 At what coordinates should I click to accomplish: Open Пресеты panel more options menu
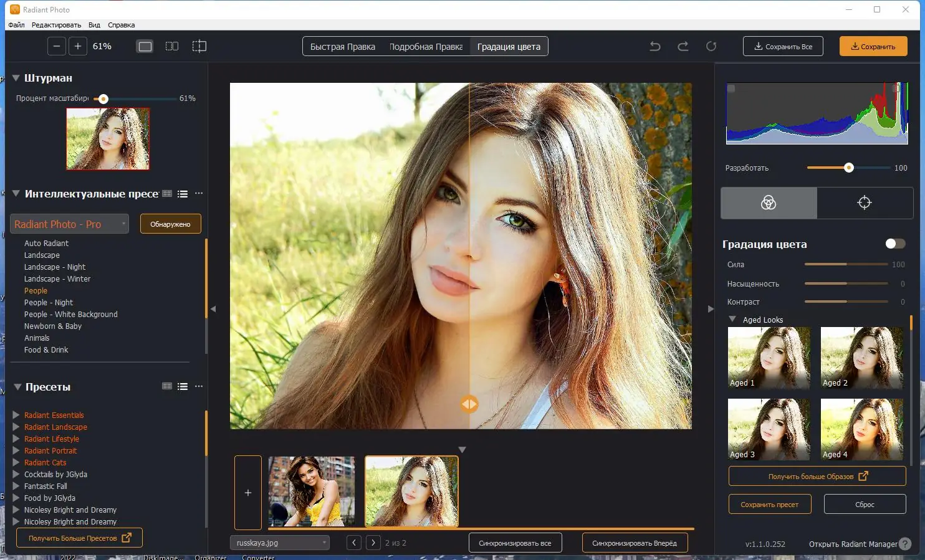pos(199,386)
